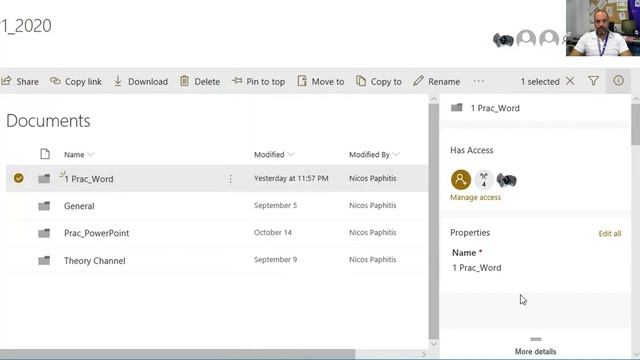640x360 pixels.
Task: Open the Prac_PowerPoint folder
Action: coord(96,233)
